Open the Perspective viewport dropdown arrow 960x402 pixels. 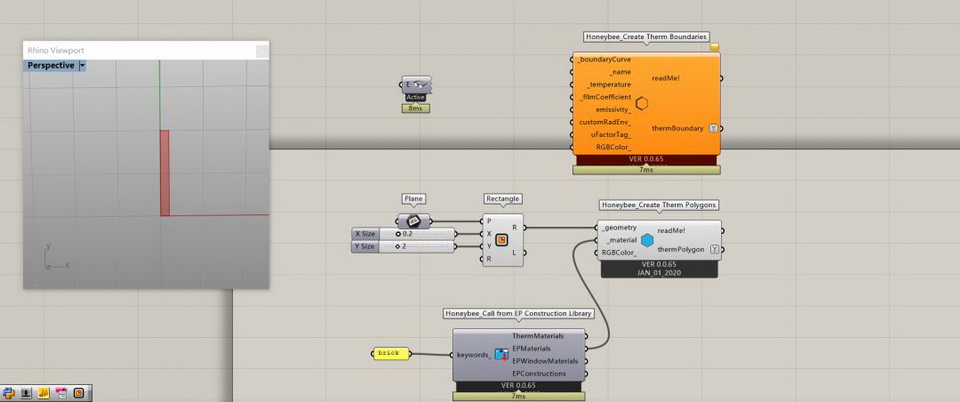pos(82,65)
